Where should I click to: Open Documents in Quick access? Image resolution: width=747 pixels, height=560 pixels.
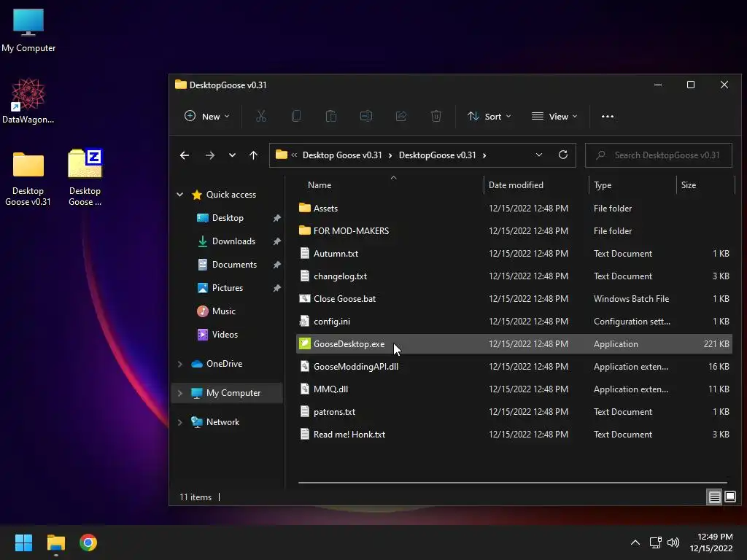tap(234, 264)
